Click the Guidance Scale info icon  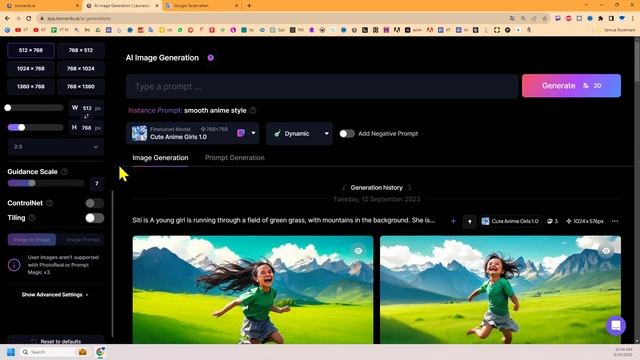pyautogui.click(x=64, y=172)
